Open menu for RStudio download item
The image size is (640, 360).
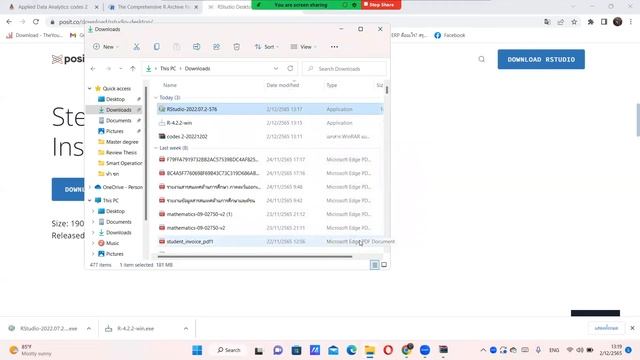pyautogui.click(x=89, y=329)
